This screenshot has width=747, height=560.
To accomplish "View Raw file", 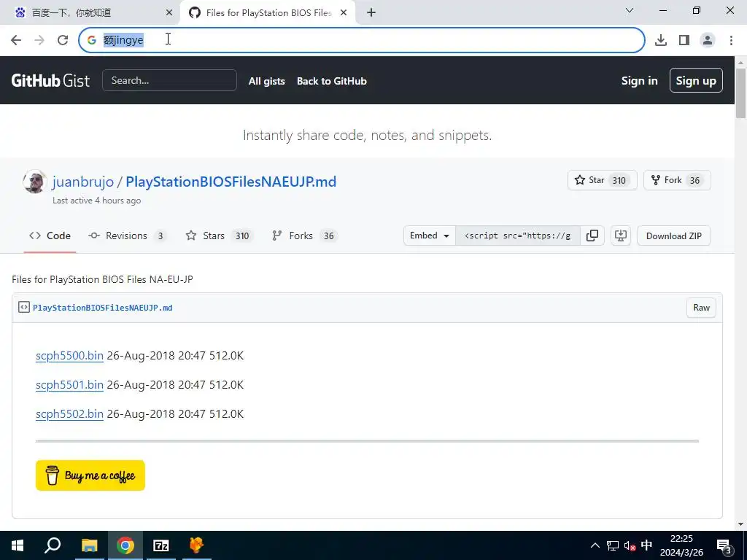I will (x=701, y=308).
